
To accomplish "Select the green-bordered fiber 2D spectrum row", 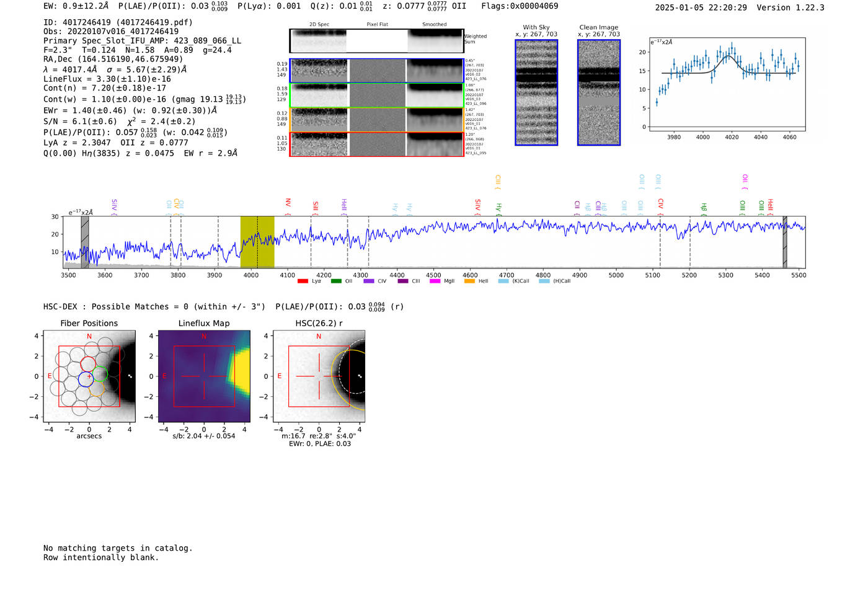I will 376,95.
